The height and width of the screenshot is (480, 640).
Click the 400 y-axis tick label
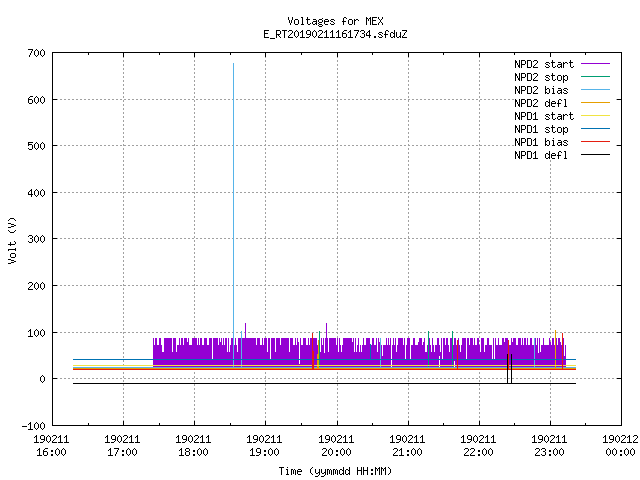pyautogui.click(x=36, y=193)
